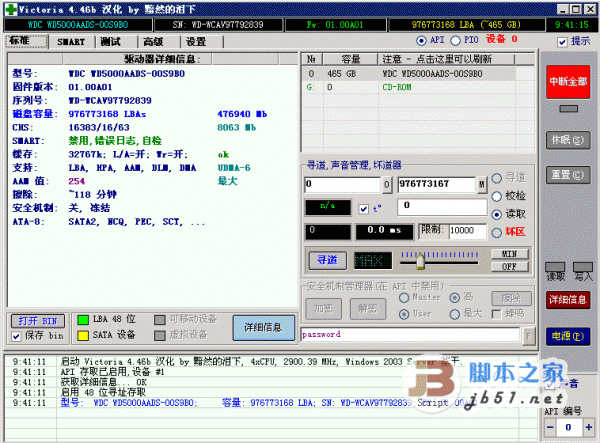
Task: Click the gray 虚拟设备 indicator
Action: coord(160,336)
